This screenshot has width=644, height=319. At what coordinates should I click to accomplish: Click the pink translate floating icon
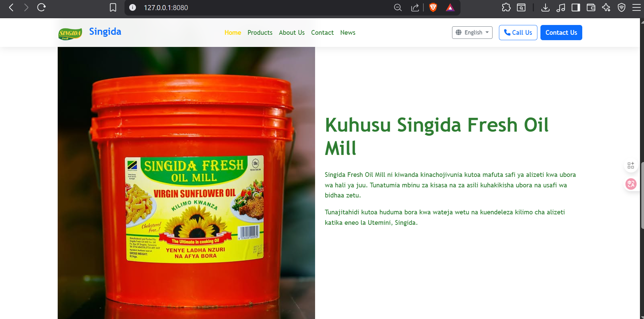(x=631, y=184)
